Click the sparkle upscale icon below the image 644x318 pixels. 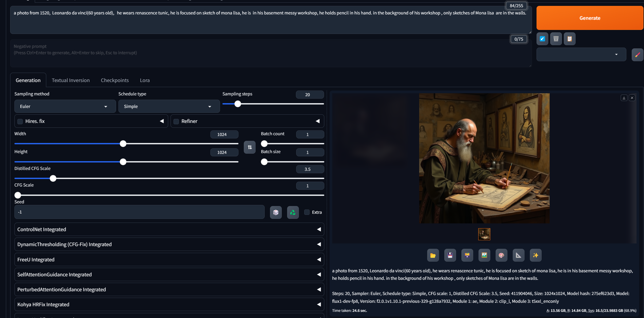[535, 255]
